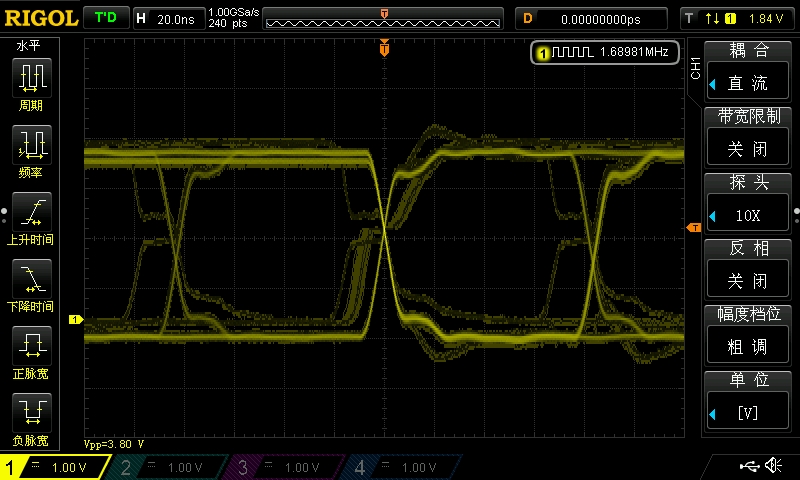Viewport: 800px width, 480px height.
Task: Click the orange trigger level marker on the right edge
Action: coord(694,228)
